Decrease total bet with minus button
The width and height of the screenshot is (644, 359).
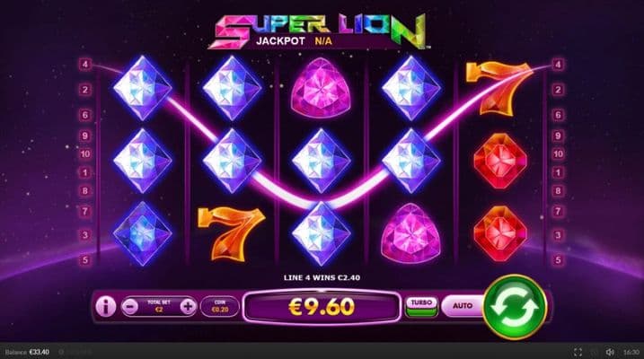point(130,306)
